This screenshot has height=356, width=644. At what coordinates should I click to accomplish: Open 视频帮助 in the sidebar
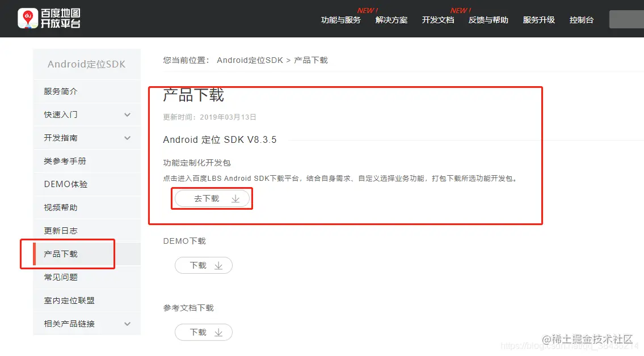pyautogui.click(x=87, y=207)
